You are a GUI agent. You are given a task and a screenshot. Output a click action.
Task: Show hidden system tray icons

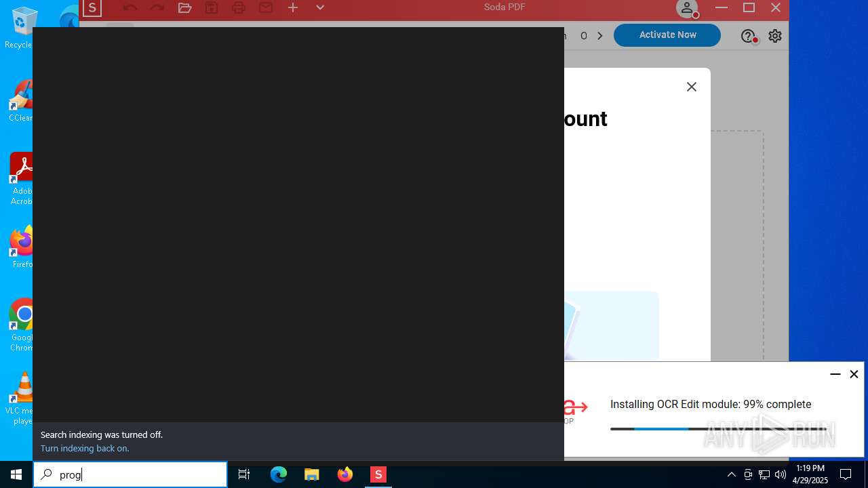[x=732, y=474]
